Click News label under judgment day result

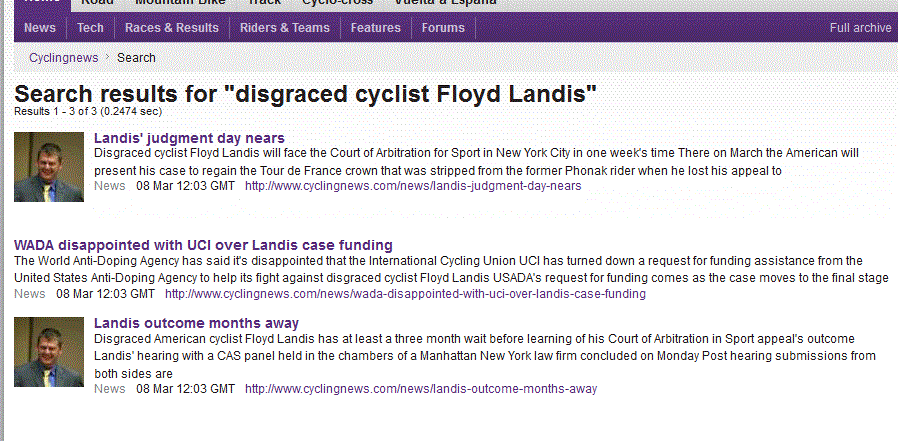(109, 186)
